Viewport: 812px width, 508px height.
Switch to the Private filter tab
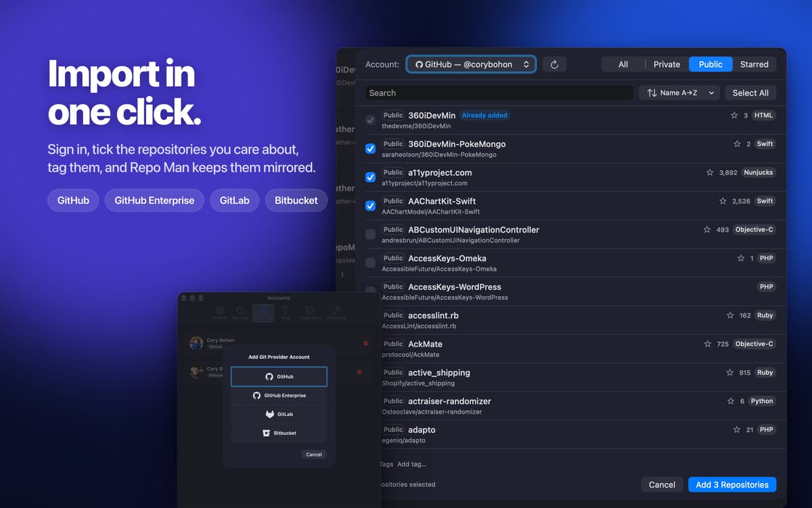667,64
